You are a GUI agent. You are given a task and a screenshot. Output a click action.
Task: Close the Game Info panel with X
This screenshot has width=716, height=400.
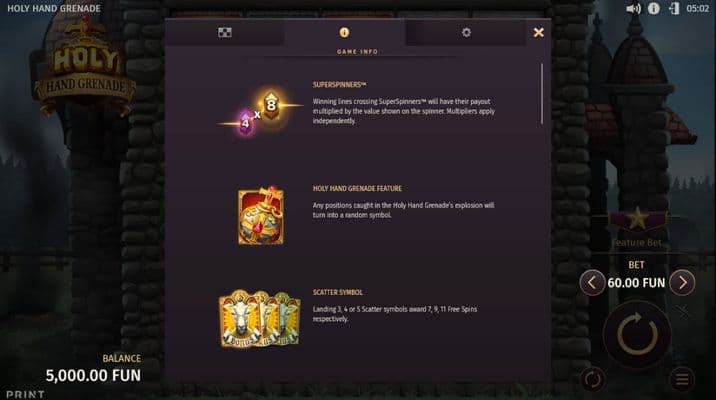(x=538, y=32)
